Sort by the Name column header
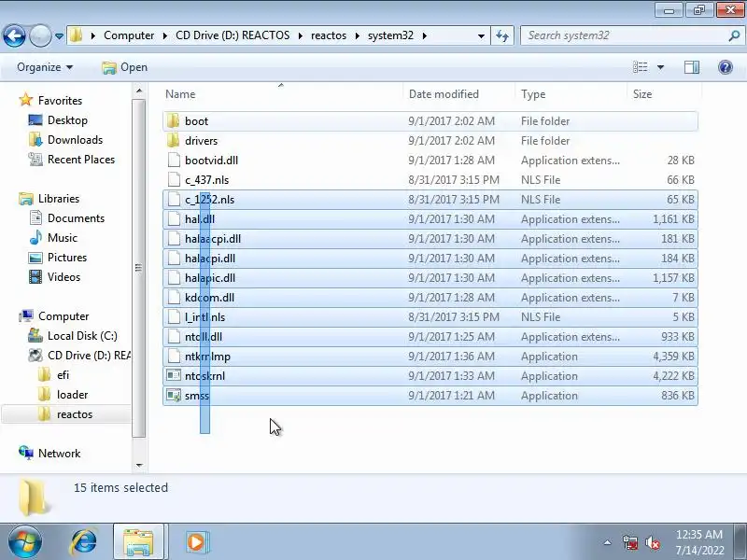This screenshot has width=747, height=560. pyautogui.click(x=180, y=94)
